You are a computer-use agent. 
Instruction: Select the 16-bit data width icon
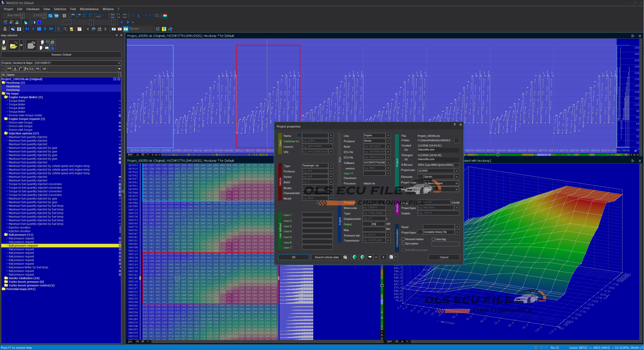(78, 16)
